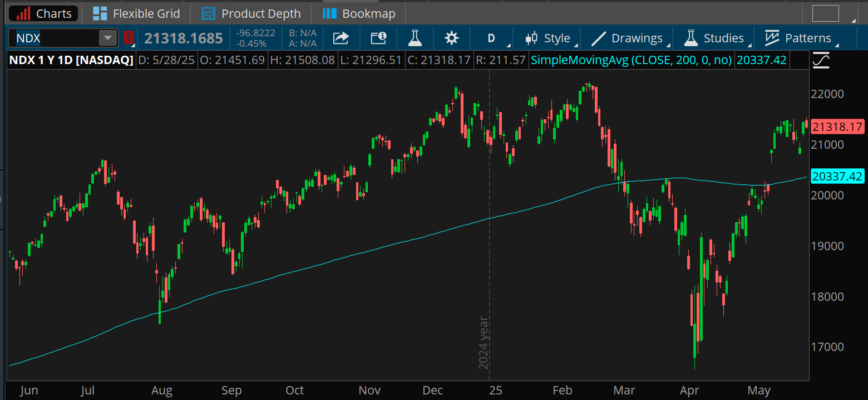This screenshot has width=868, height=400.
Task: Click the SimpleMovingAvg study label
Action: (631, 60)
